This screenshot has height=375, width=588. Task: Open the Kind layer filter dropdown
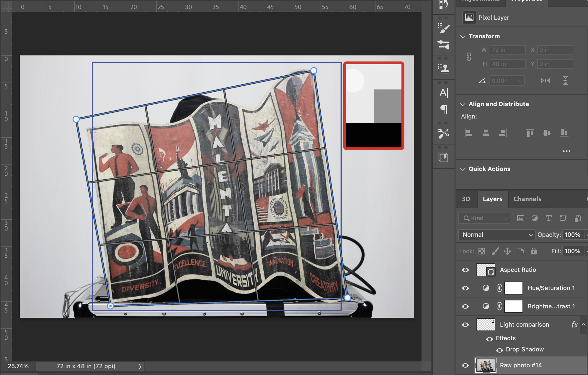[x=484, y=218]
